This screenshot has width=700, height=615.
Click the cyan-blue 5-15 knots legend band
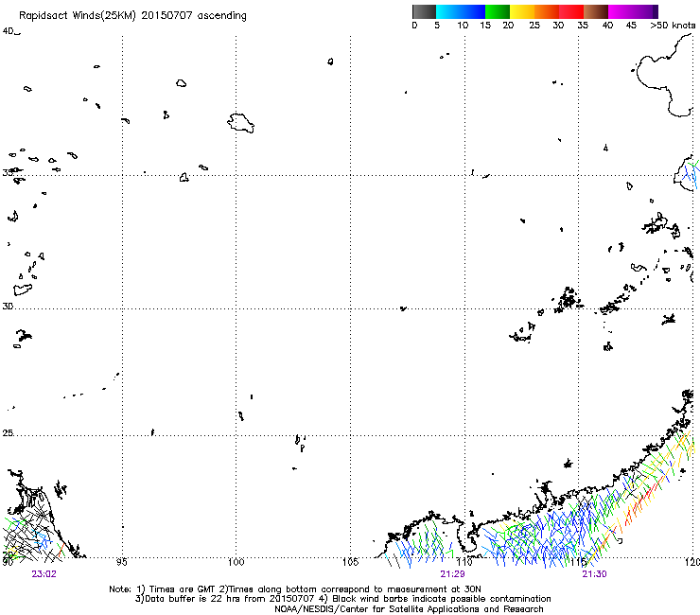[x=461, y=11]
